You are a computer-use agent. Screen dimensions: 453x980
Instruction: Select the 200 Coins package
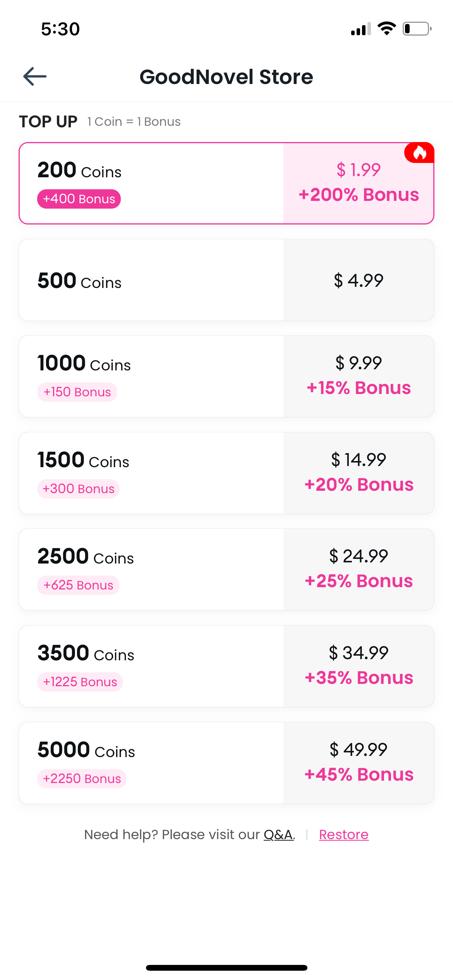pos(151,183)
